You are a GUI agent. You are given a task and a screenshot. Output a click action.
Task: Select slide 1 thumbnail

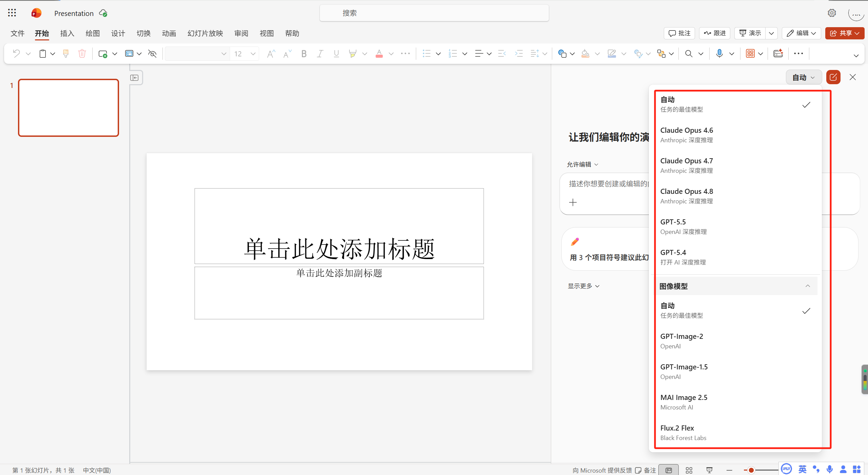(x=69, y=108)
